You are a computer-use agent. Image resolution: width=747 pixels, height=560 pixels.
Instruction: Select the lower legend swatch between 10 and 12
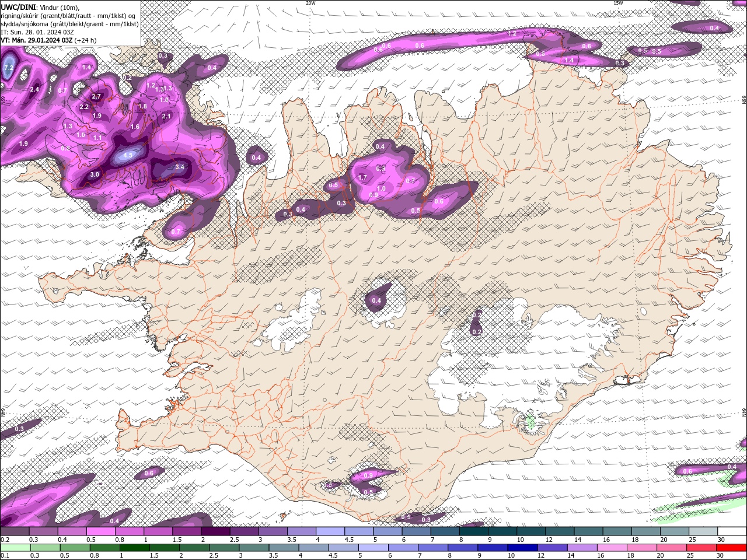click(522, 548)
